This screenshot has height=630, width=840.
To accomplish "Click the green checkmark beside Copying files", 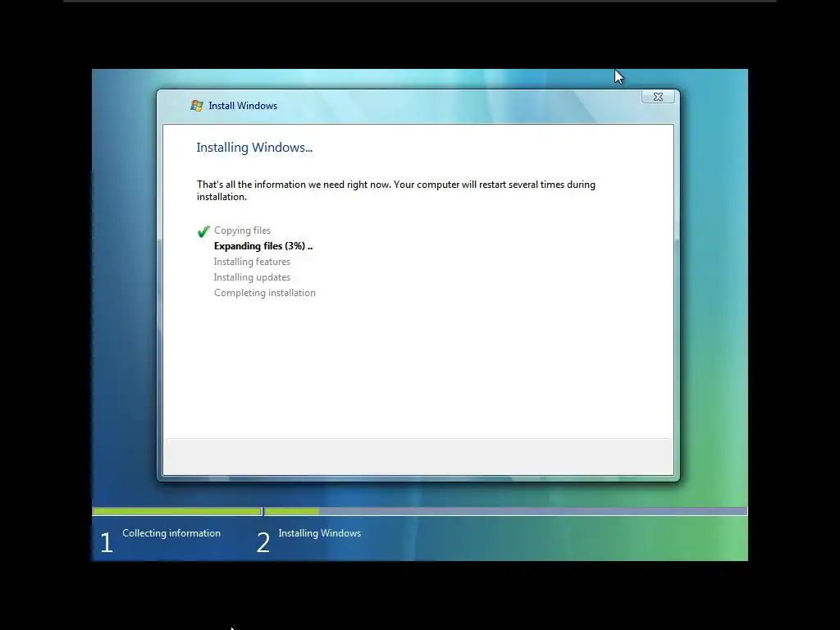I will coord(203,231).
